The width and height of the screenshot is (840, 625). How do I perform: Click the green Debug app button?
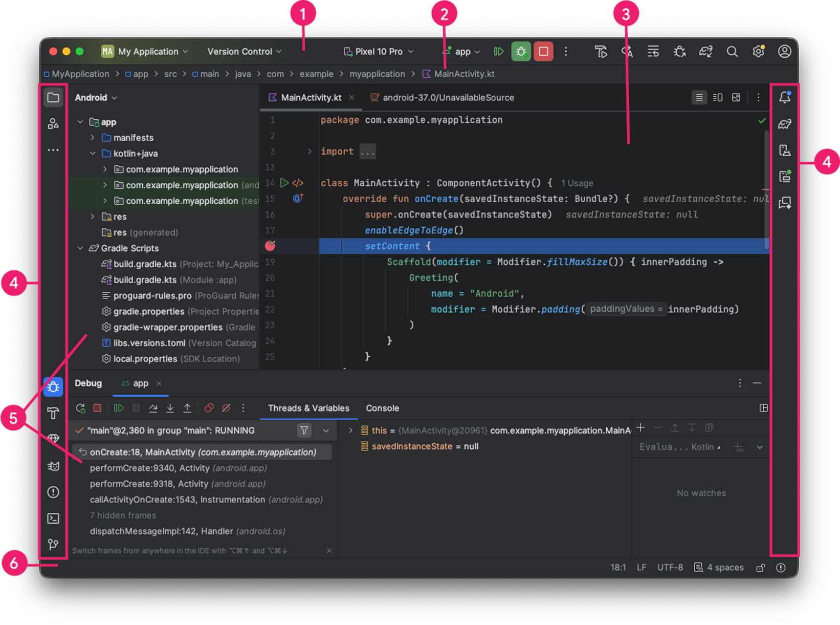(521, 51)
